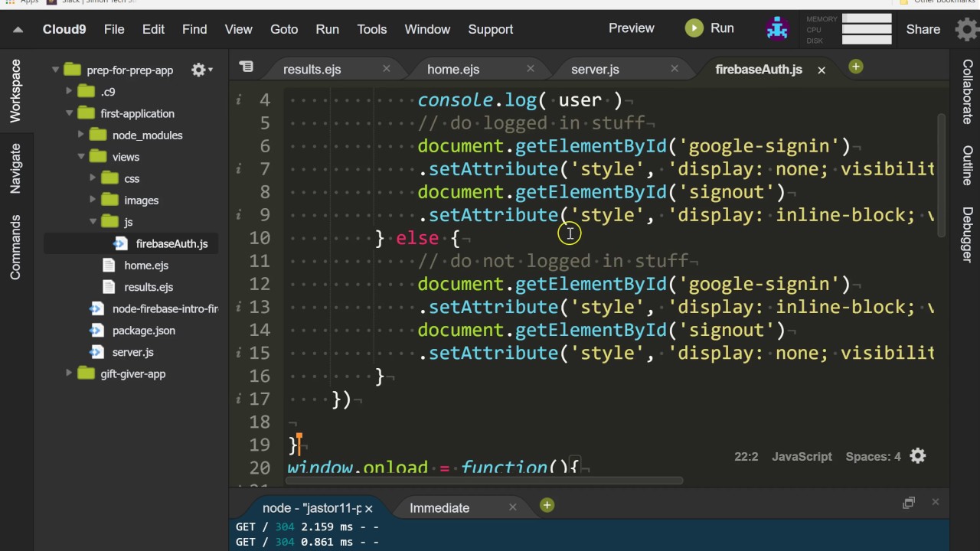Click info marker on line 17
Image resolution: width=980 pixels, height=551 pixels.
(x=239, y=399)
